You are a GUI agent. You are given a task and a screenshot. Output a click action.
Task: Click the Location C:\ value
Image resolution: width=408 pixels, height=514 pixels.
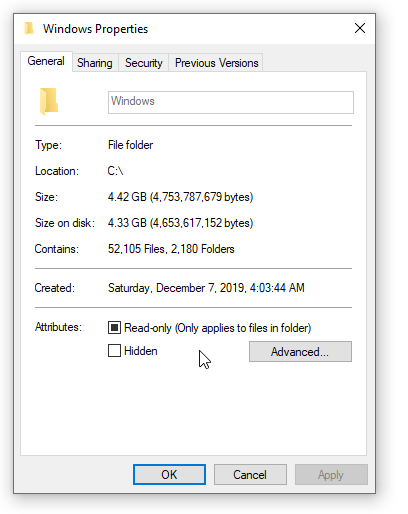(x=115, y=171)
